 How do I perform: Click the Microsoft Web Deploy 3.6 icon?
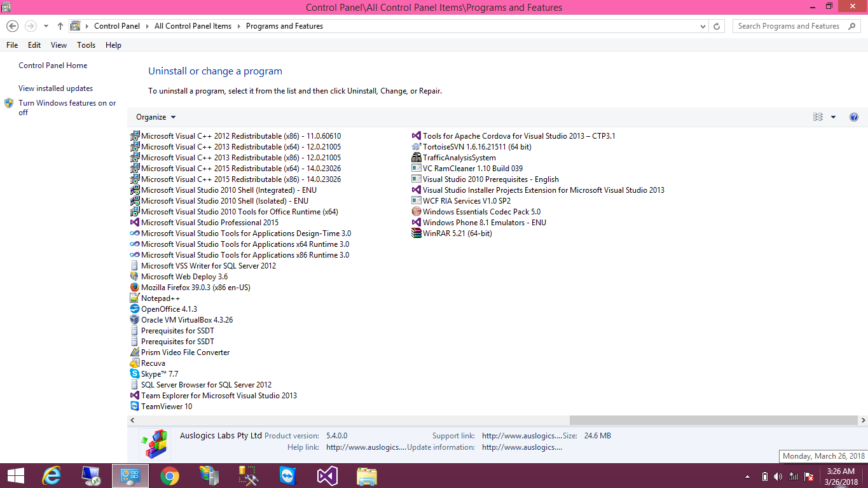(x=134, y=277)
